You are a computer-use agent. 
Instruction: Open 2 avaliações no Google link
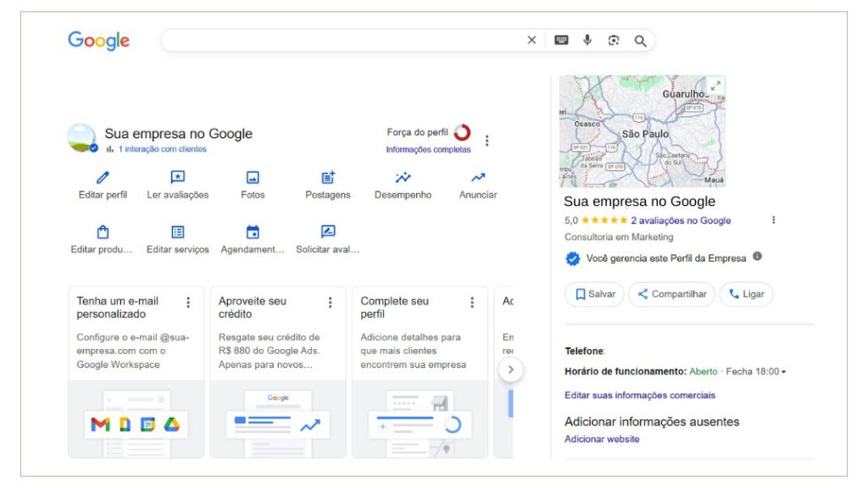(x=681, y=220)
